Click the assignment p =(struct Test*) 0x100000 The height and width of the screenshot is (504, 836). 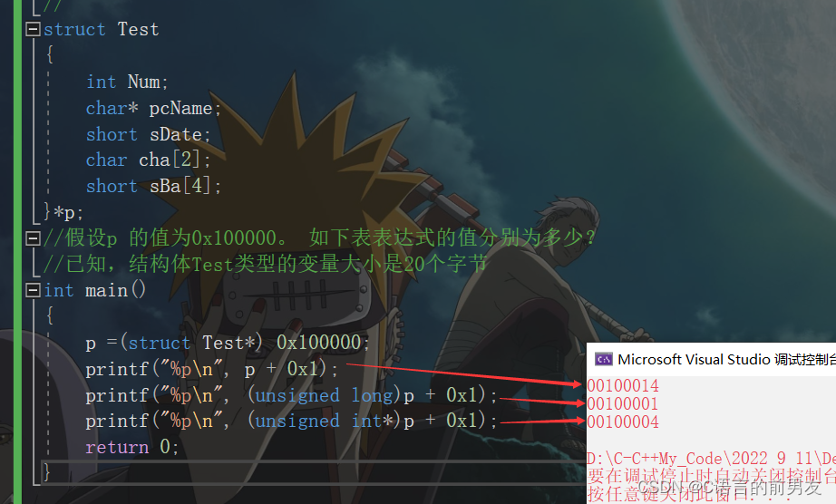tap(227, 343)
